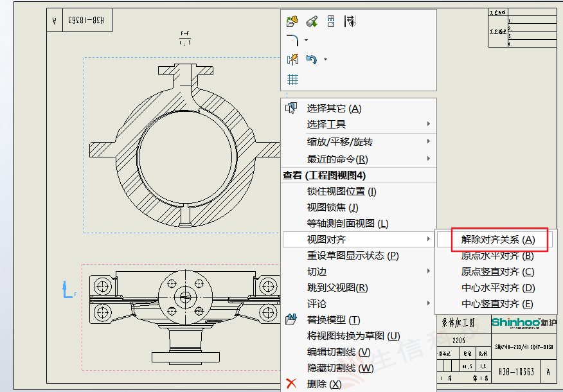563x392 pixels.
Task: Click the blue section line marker F
Action: coord(69,290)
